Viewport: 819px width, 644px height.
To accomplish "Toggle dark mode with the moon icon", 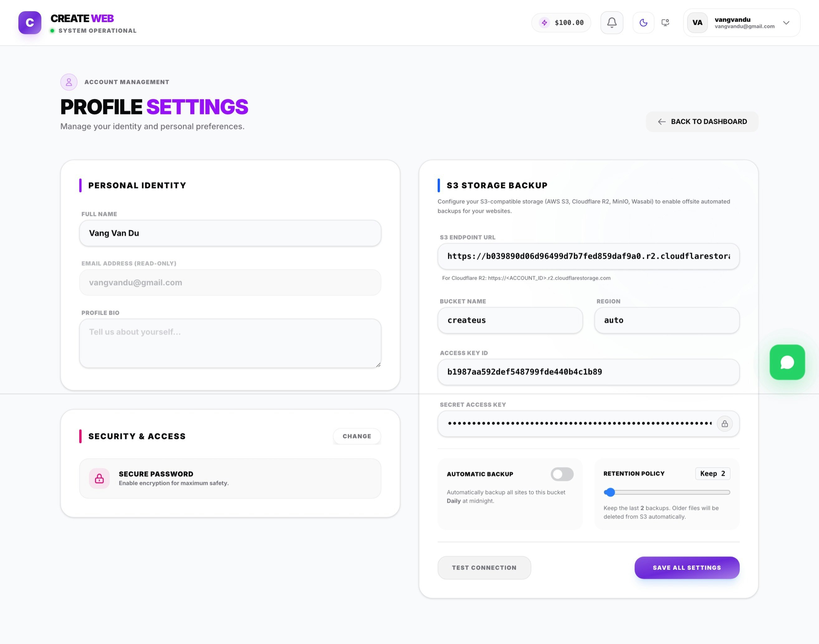I will [x=643, y=23].
